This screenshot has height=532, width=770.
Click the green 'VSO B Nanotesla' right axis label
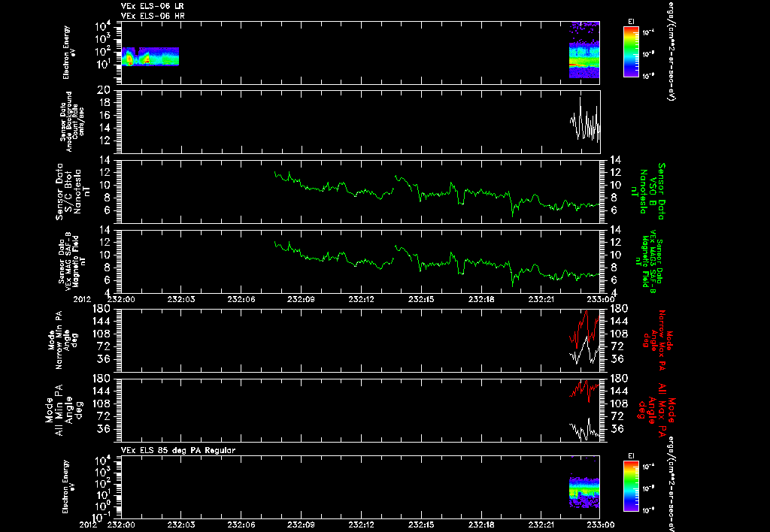click(647, 191)
